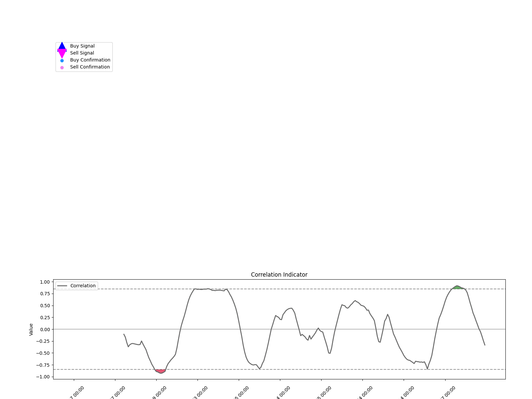Select the 'Correlation' legend label
The width and height of the screenshot is (532, 399).
coord(83,286)
